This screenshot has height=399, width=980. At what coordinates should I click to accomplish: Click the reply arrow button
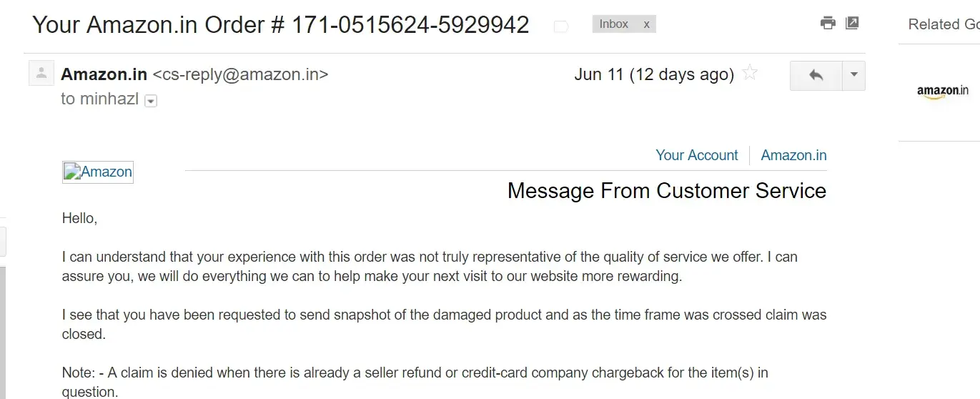816,75
